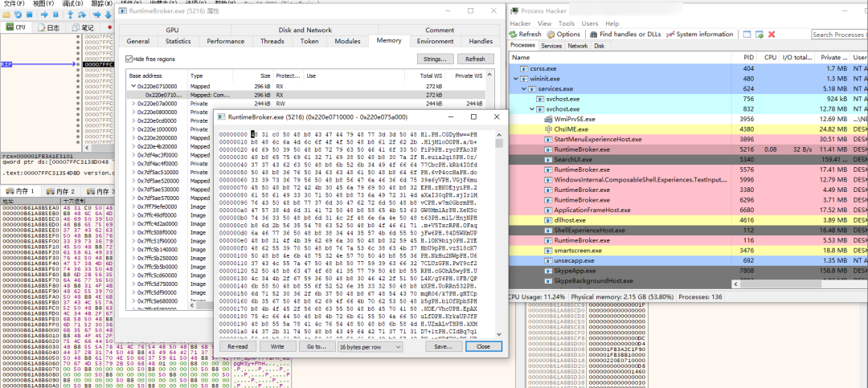Image resolution: width=868 pixels, height=388 pixels.
Task: Click the Write button in hex viewer
Action: (x=278, y=346)
